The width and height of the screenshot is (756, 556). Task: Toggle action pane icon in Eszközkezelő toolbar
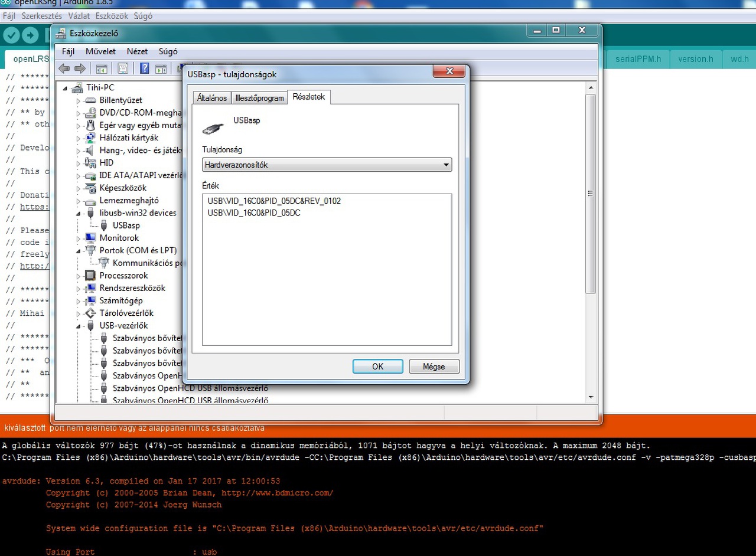tap(161, 68)
